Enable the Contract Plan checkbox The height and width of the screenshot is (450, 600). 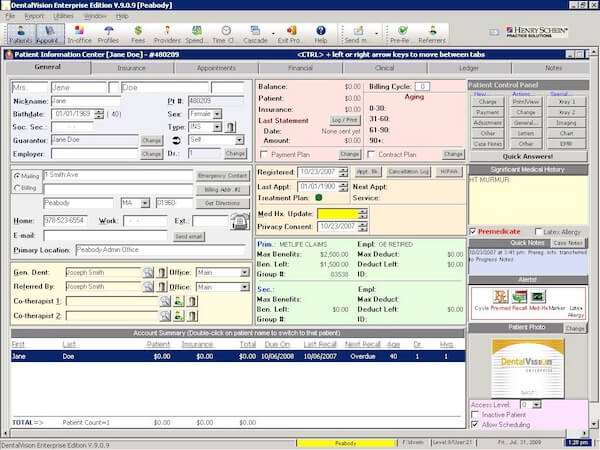click(x=370, y=155)
